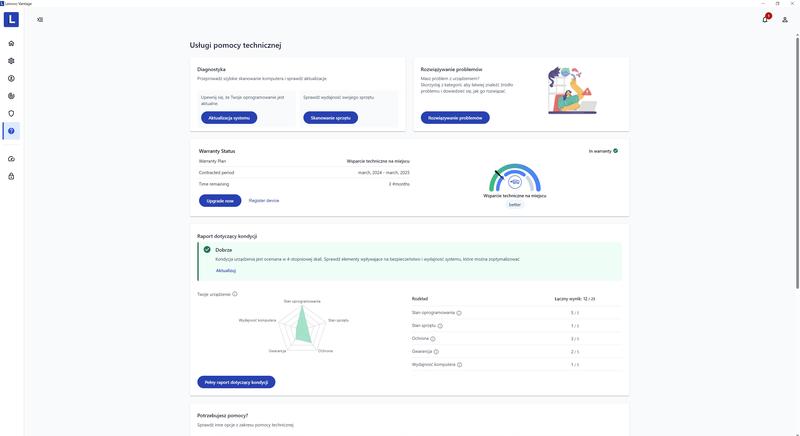
Task: Click info icon beside Twoje urządzenie
Action: [235, 294]
